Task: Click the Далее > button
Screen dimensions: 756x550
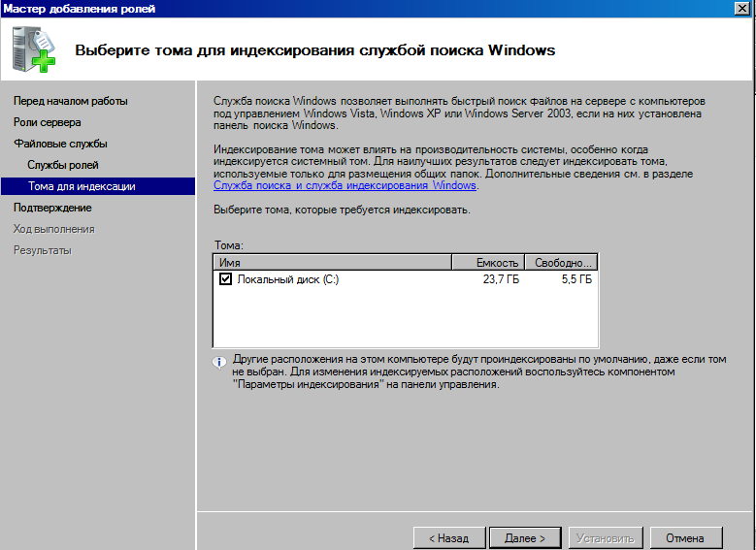Action: point(525,538)
